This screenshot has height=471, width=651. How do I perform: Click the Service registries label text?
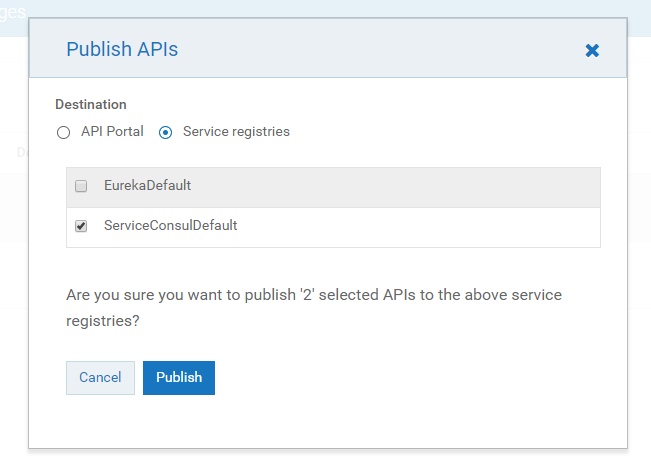point(236,131)
